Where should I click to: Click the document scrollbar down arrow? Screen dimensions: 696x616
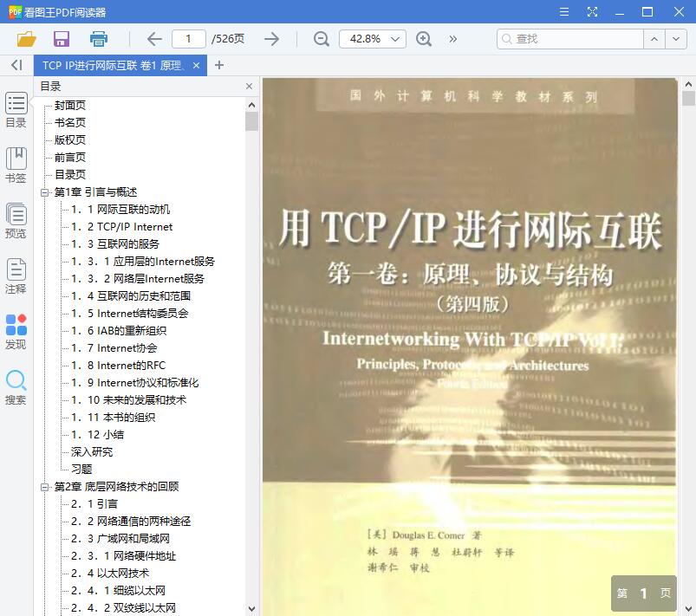click(x=688, y=608)
